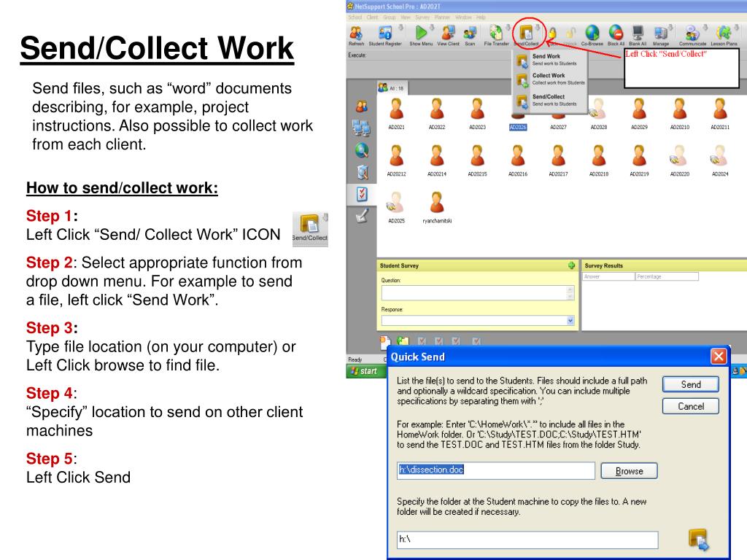Click the Co-Browse globe icon
Screen dimensions: 747x560
pos(592,34)
